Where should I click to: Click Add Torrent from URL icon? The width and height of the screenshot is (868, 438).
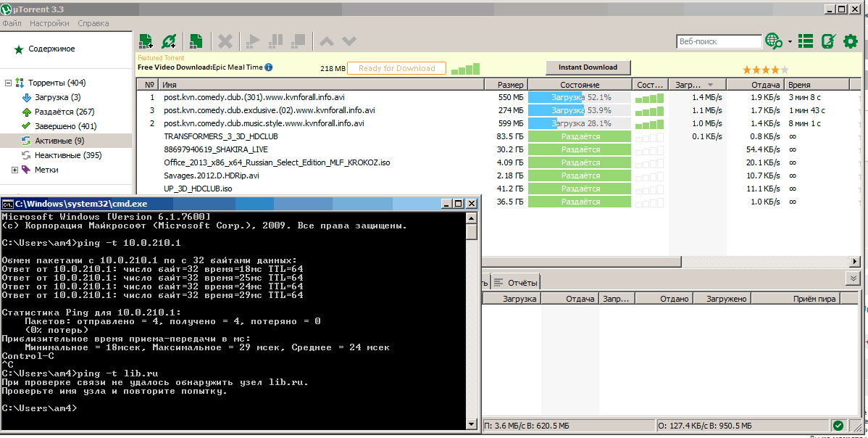point(169,41)
